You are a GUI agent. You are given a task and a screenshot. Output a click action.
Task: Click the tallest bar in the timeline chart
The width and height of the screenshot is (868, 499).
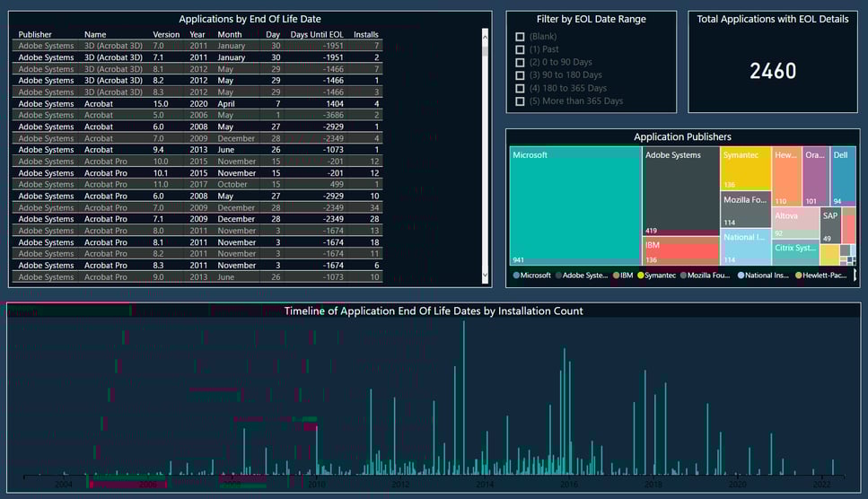[464, 398]
